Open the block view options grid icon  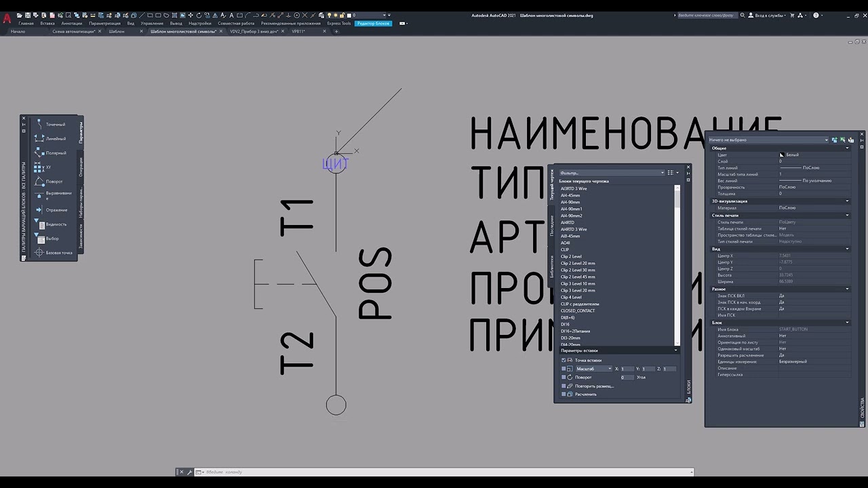[x=670, y=173]
